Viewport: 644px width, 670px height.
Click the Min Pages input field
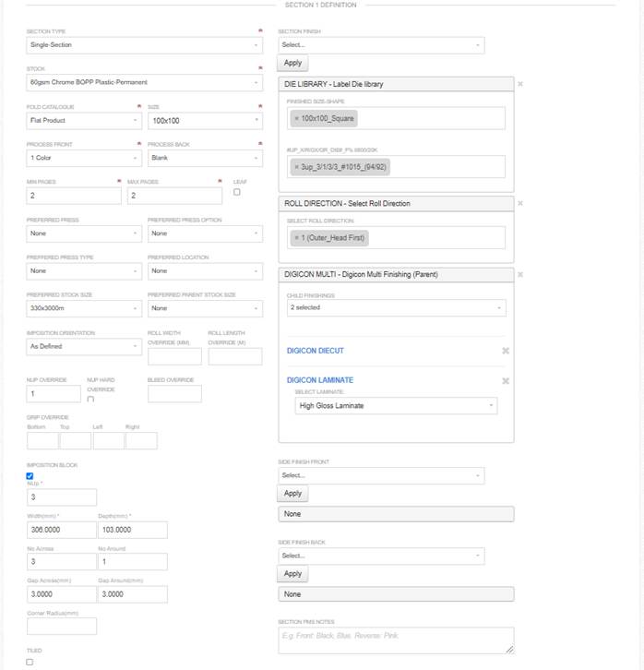[74, 196]
